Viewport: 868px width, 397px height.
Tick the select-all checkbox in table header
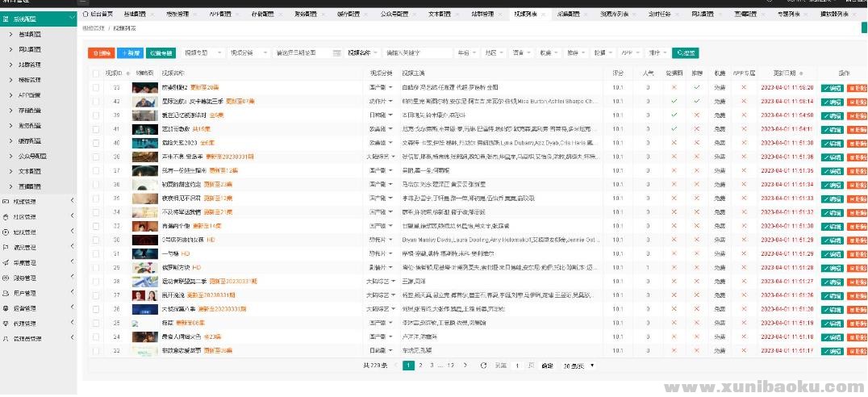pos(96,73)
